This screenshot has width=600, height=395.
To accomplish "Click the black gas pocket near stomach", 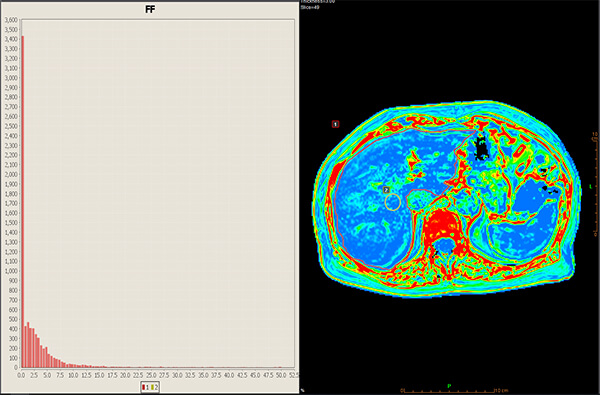I will coord(481,146).
